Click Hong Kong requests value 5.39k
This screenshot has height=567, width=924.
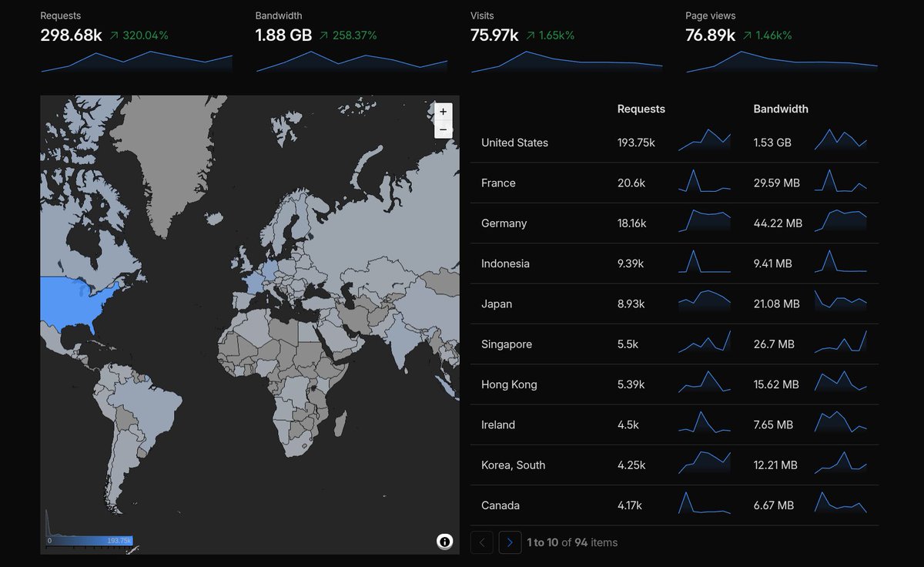(631, 384)
